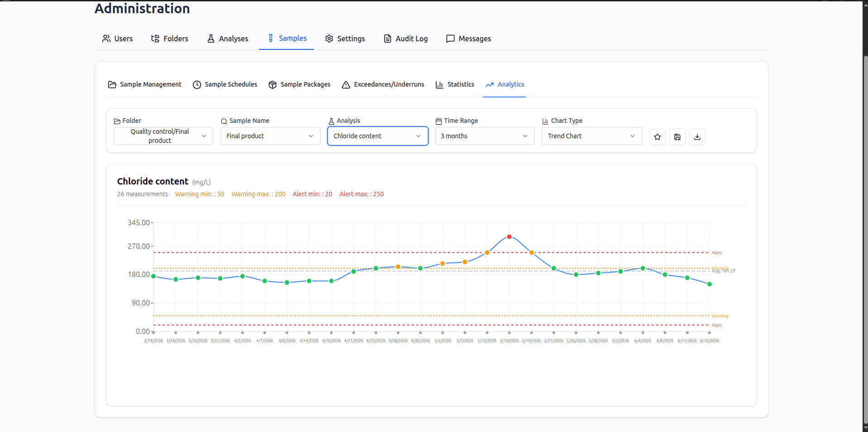Open the Users admin tab
The image size is (868, 432).
tap(117, 39)
